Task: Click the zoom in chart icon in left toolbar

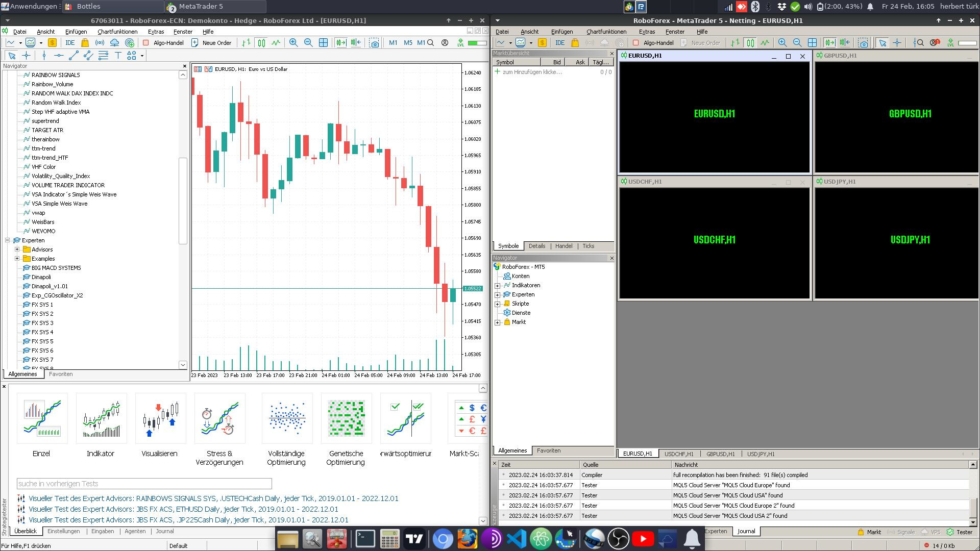Action: 293,43
